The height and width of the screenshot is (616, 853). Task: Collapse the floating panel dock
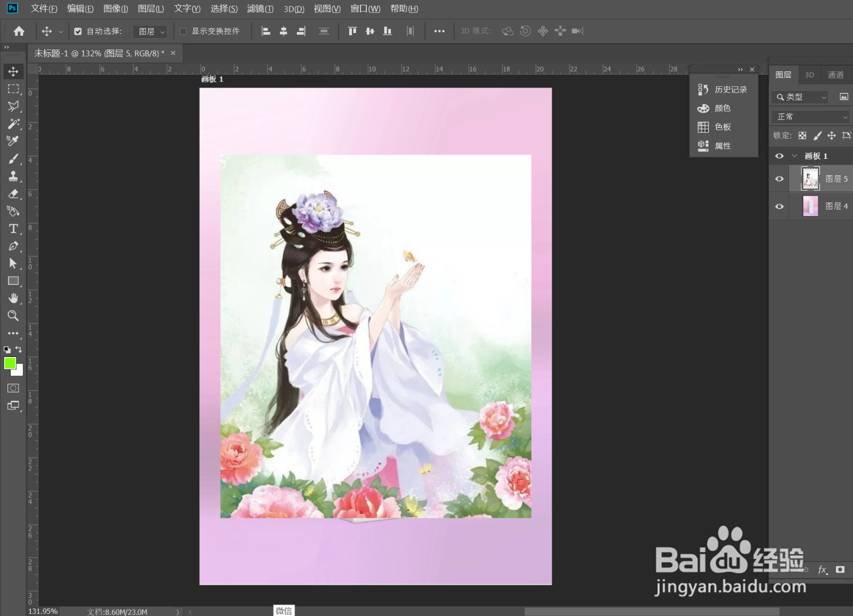(x=741, y=69)
